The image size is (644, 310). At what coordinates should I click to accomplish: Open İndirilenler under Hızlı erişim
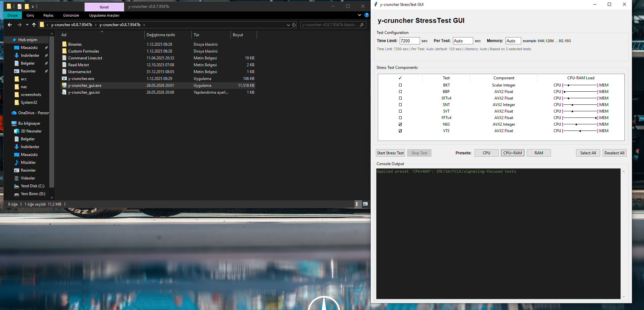click(30, 55)
